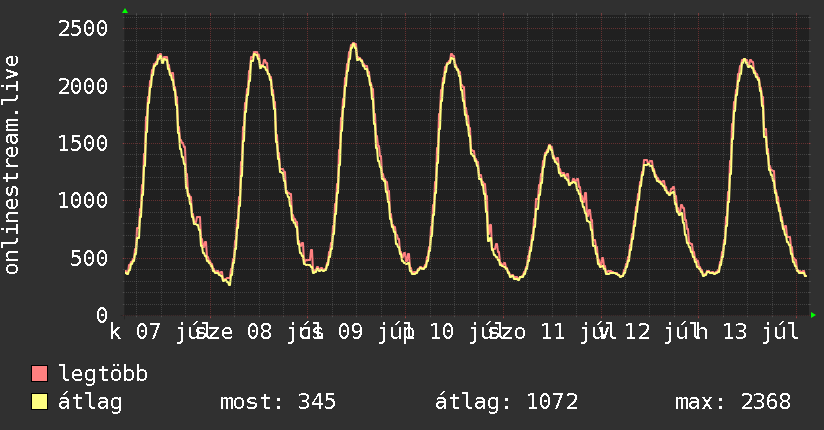This screenshot has width=824, height=430.
Task: Click the 13 júl date label
Action: [x=760, y=332]
